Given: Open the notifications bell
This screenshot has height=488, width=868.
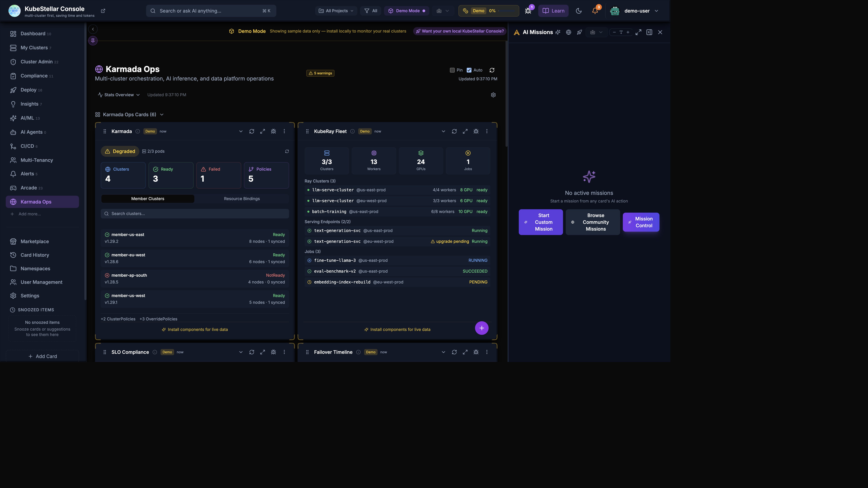Looking at the screenshot, I should [595, 11].
